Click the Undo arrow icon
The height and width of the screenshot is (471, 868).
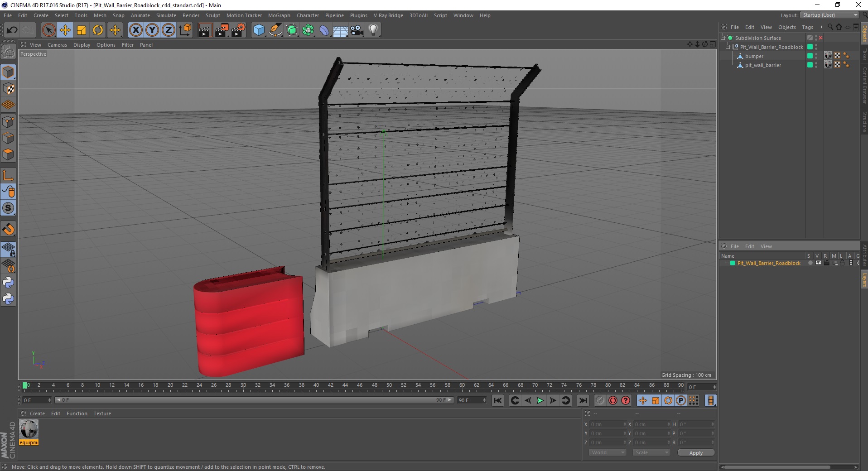click(x=12, y=30)
